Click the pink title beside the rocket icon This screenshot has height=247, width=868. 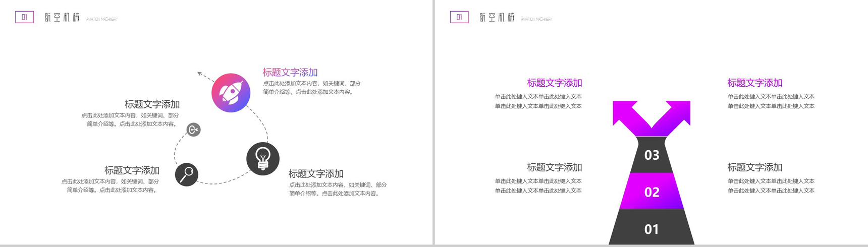(x=290, y=72)
